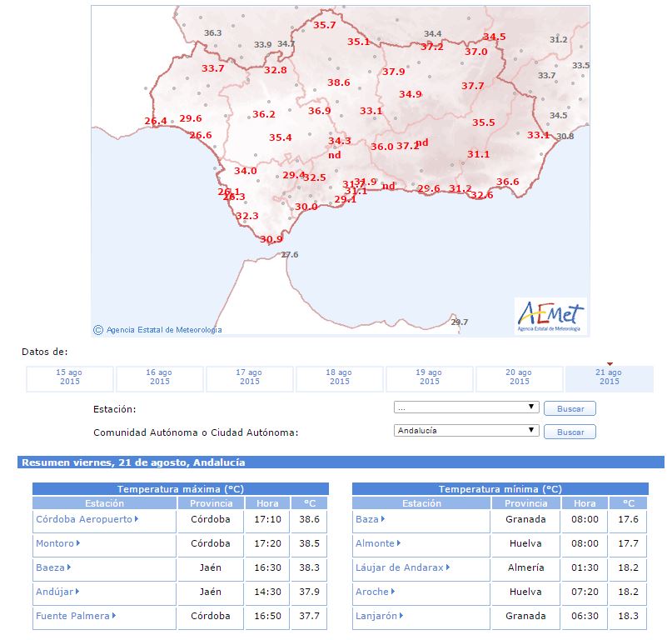Image resolution: width=672 pixels, height=640 pixels.
Task: Open the Andújar station link
Action: point(55,592)
